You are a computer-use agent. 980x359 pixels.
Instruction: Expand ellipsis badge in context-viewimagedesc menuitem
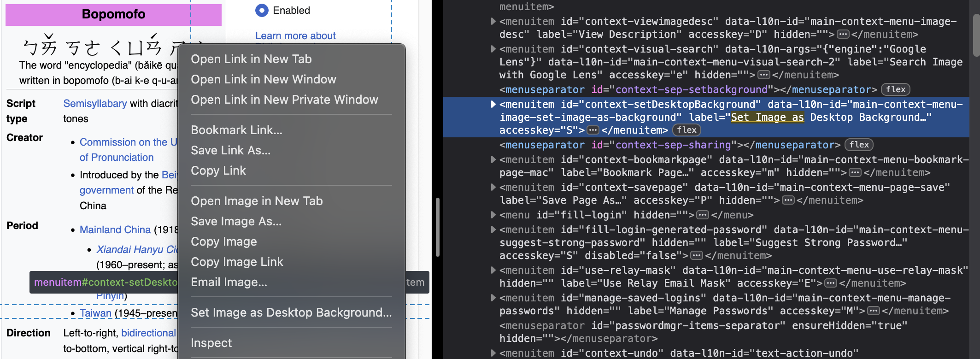[x=843, y=35]
